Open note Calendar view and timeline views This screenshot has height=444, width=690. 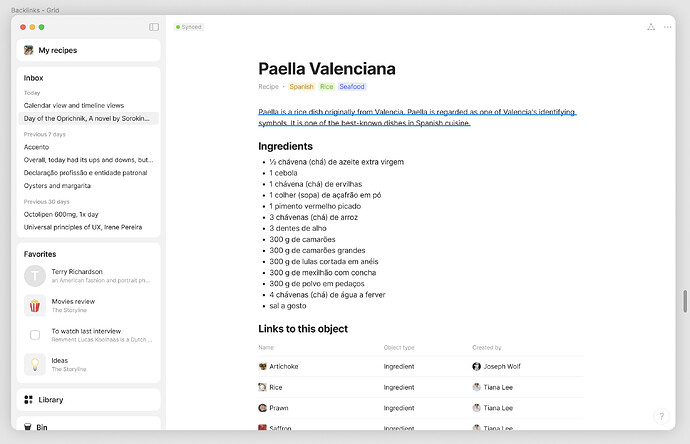click(x=74, y=105)
